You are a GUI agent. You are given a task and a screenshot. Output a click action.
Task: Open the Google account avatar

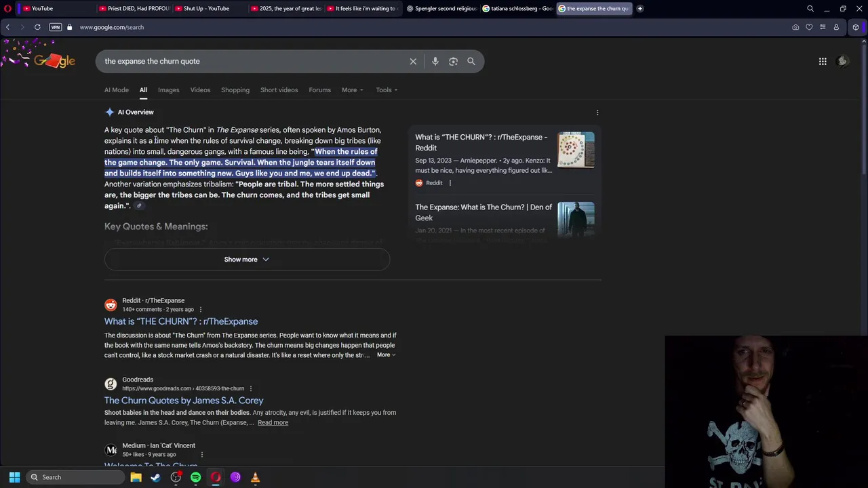(x=843, y=61)
